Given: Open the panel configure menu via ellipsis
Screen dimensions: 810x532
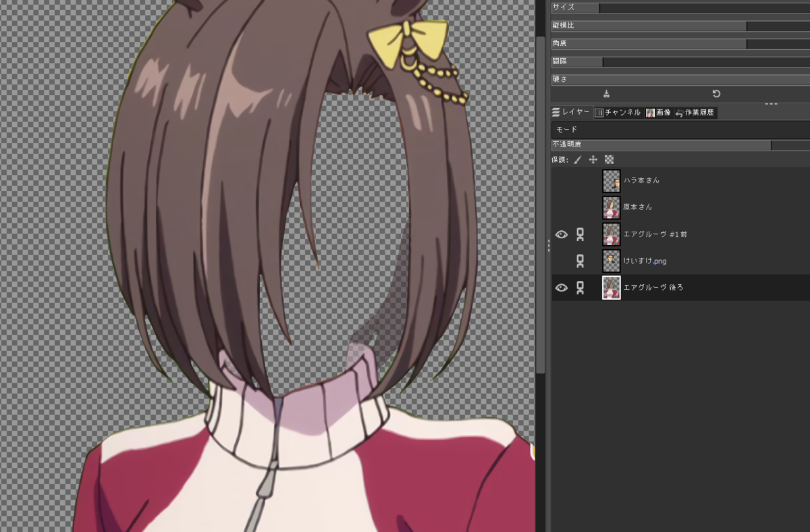Looking at the screenshot, I should tap(771, 103).
